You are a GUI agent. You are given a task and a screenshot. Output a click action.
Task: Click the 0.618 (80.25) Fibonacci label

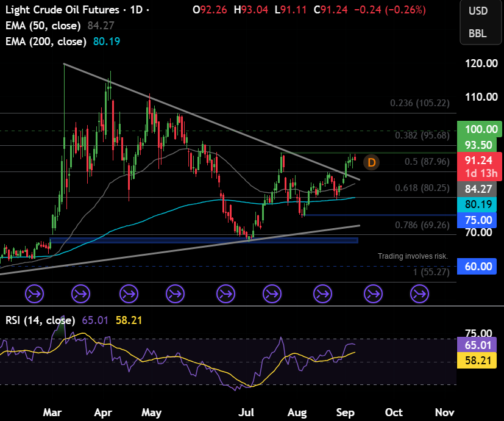[422, 188]
